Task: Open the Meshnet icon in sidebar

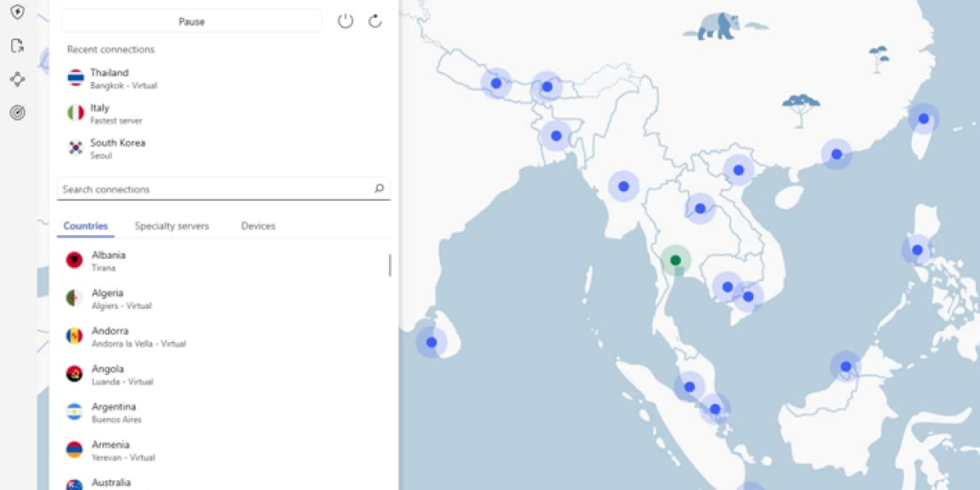Action: point(17,79)
